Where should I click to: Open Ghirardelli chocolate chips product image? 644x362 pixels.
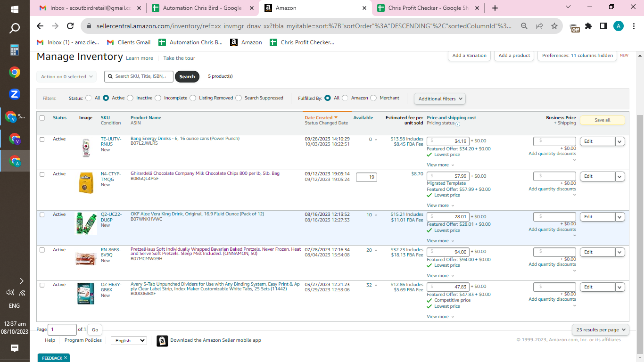click(x=86, y=183)
